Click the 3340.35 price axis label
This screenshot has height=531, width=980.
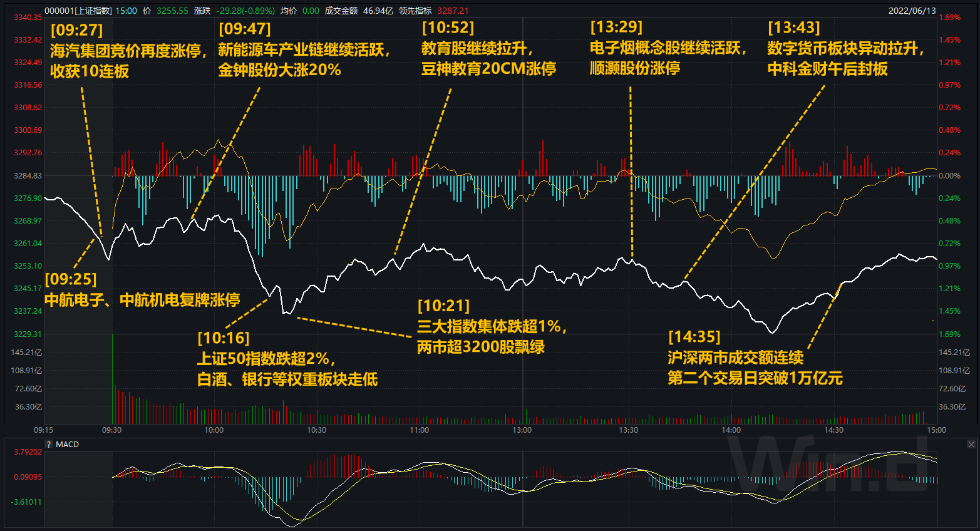click(x=28, y=18)
